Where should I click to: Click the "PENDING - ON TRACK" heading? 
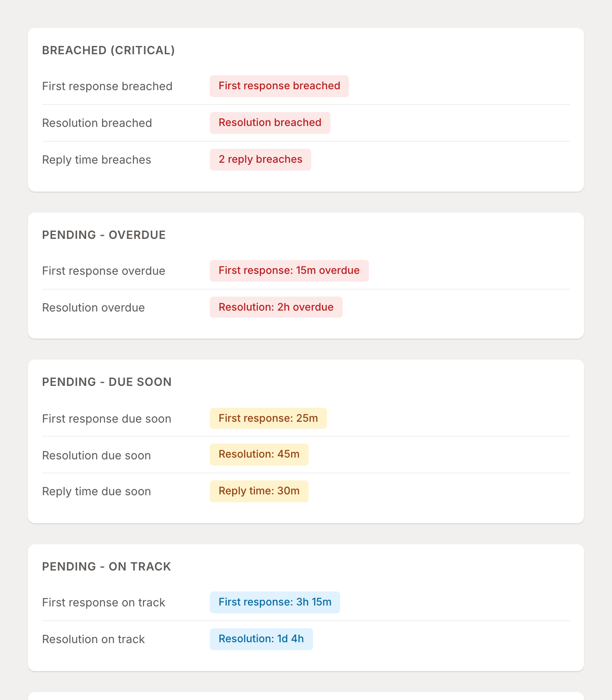[106, 567]
